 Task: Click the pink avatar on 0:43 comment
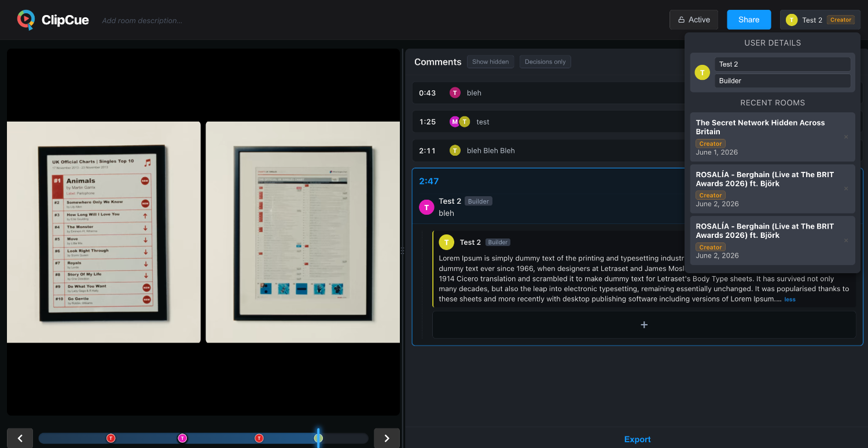[x=455, y=93]
